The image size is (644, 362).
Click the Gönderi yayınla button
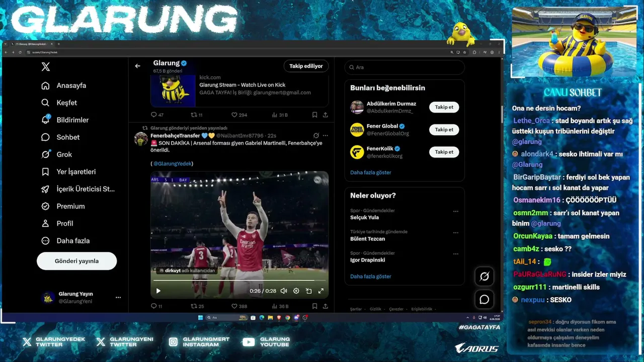point(76,261)
